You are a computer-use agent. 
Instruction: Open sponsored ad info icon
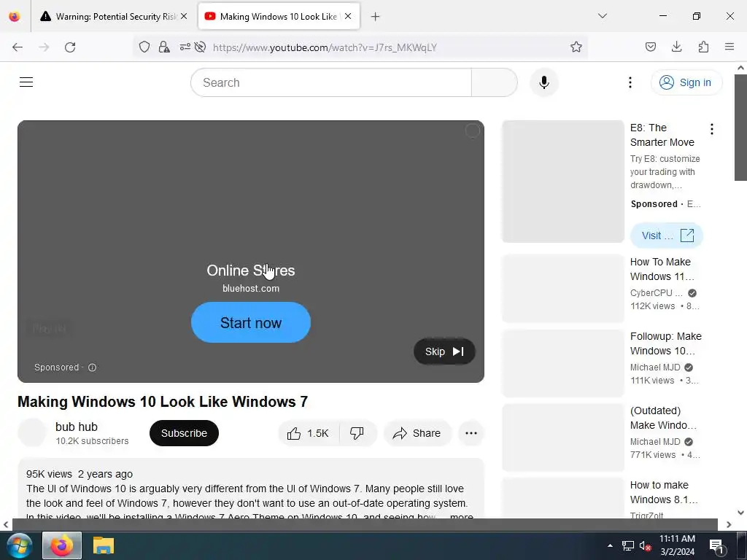93,367
